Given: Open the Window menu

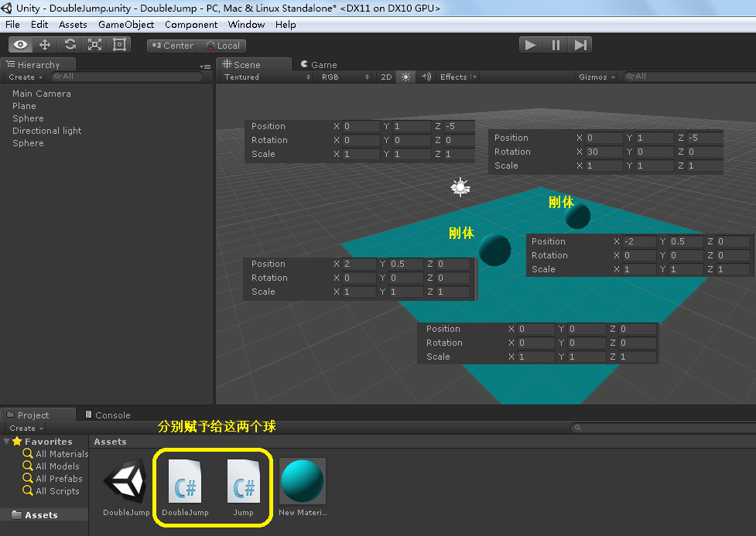Looking at the screenshot, I should 246,25.
